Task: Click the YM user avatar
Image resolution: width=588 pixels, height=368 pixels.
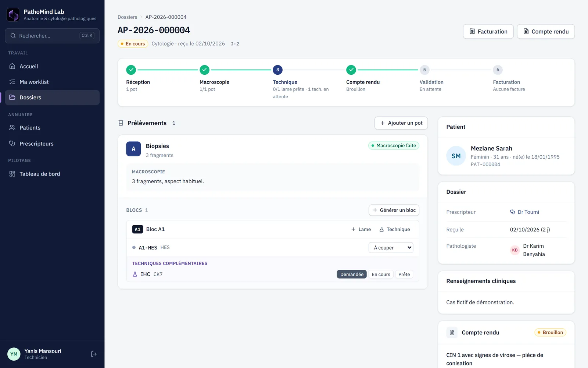Action: point(14,354)
